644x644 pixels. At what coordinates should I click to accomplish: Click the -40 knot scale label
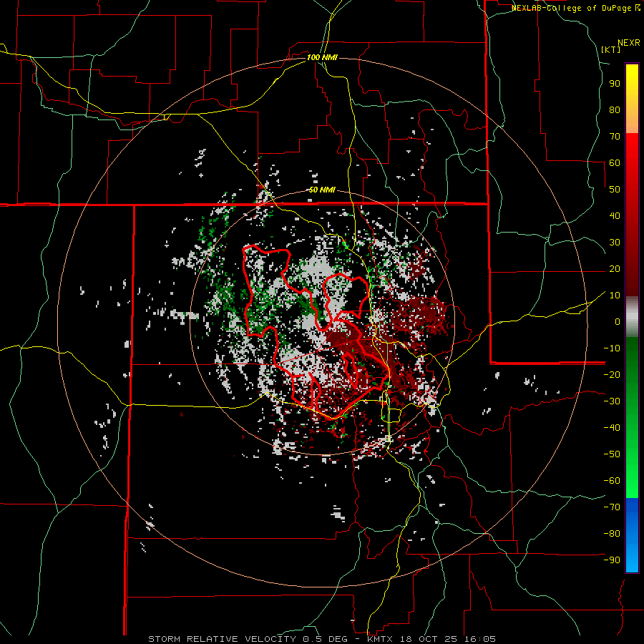pyautogui.click(x=612, y=428)
